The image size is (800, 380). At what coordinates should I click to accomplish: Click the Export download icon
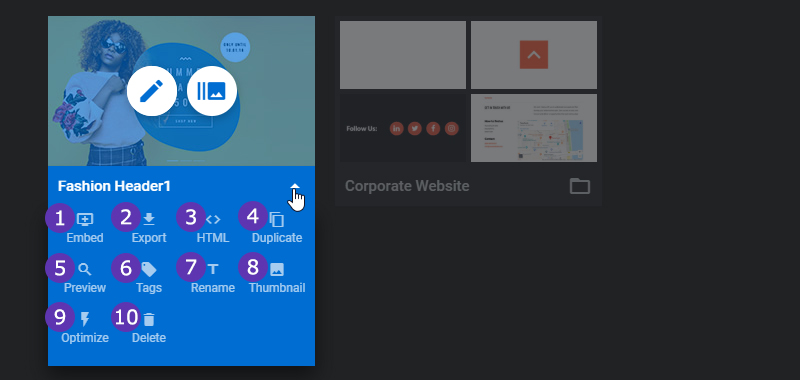pos(148,219)
